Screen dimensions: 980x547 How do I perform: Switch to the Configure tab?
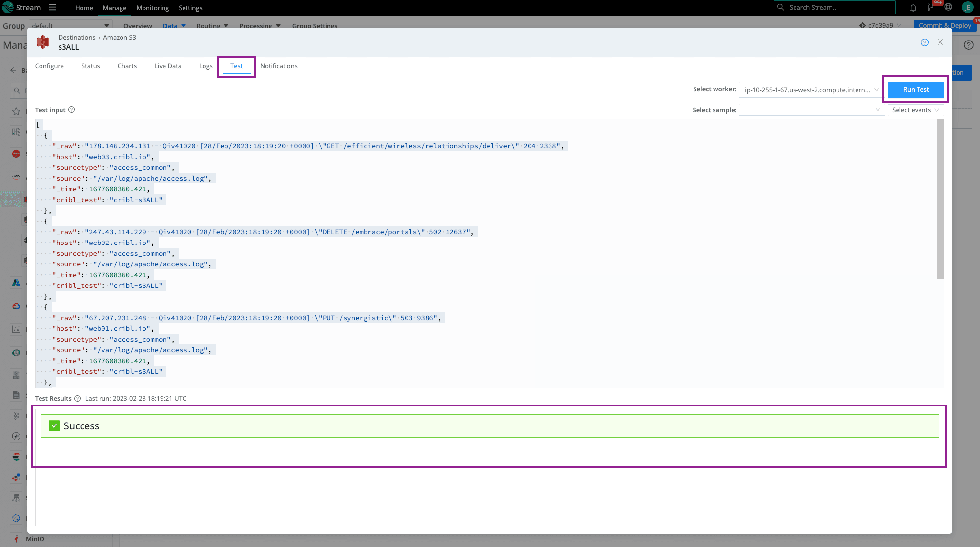coord(49,66)
